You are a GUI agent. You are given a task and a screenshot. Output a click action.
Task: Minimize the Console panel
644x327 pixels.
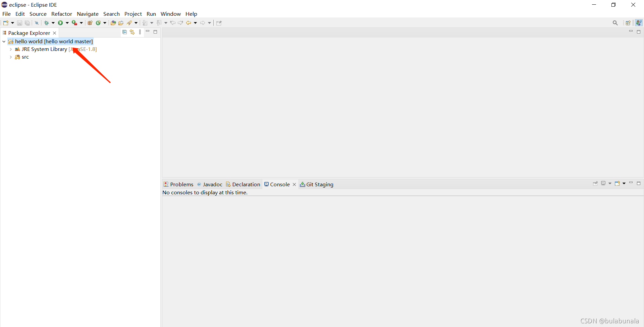click(x=631, y=183)
